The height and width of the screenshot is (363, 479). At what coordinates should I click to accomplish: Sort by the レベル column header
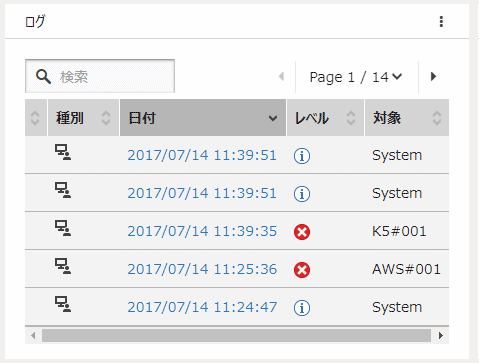click(x=325, y=118)
